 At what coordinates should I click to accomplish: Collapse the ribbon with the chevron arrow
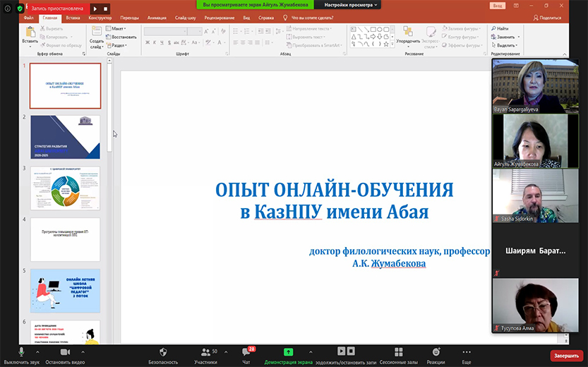click(x=565, y=54)
